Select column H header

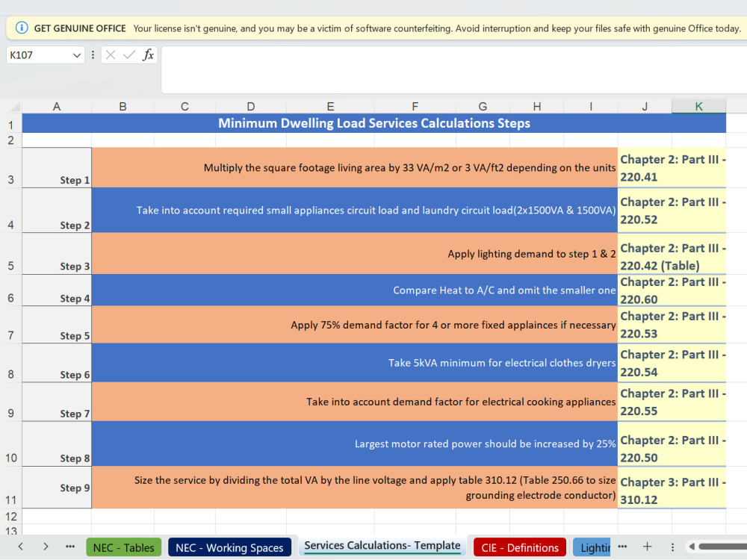[537, 107]
